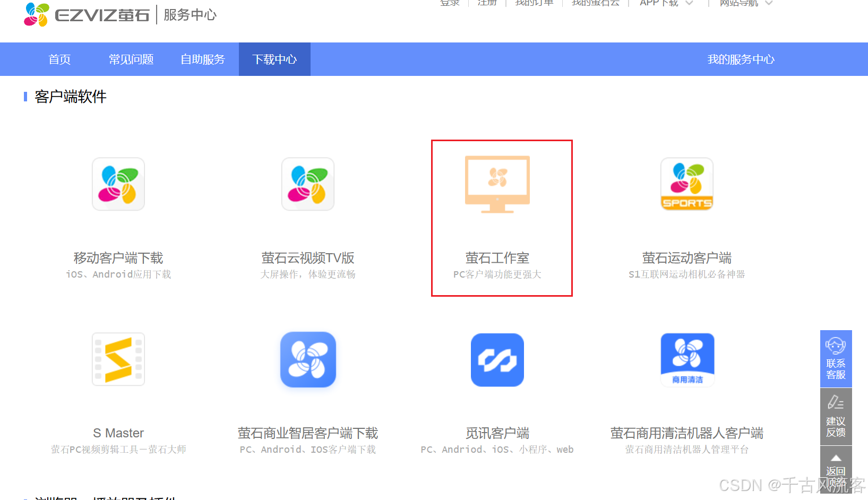Click the text 萤石商用清洁机器人管理平台

tap(687, 450)
